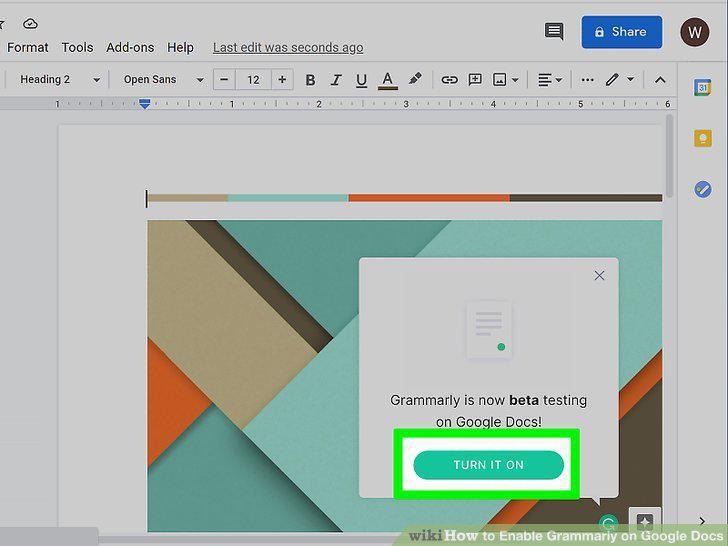Open the text color picker

(388, 80)
